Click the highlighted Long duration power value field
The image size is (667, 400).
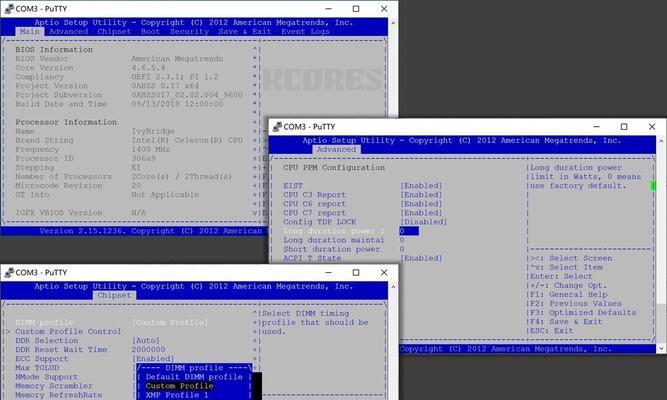click(409, 231)
